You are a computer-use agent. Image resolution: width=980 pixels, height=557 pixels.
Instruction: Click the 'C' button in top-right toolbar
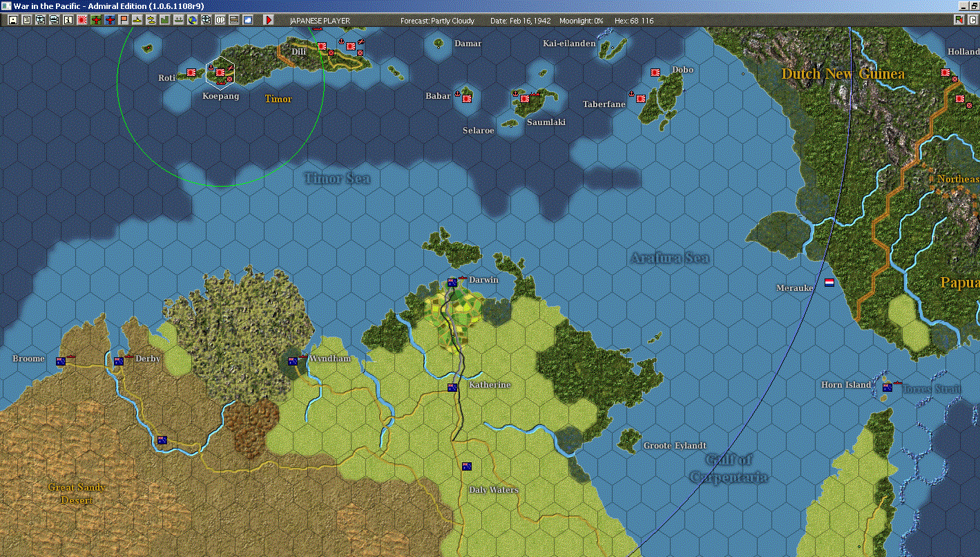pos(972,20)
